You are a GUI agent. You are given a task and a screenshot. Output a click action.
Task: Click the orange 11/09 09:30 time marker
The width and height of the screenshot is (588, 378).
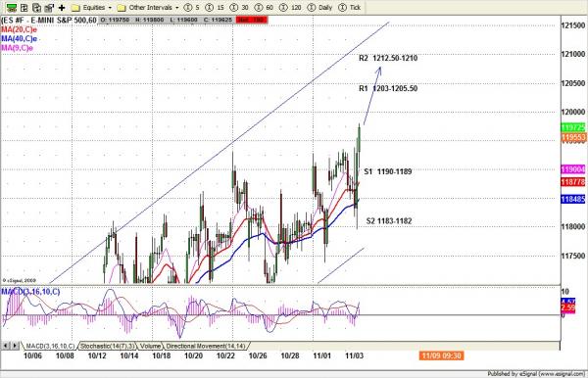click(x=441, y=355)
